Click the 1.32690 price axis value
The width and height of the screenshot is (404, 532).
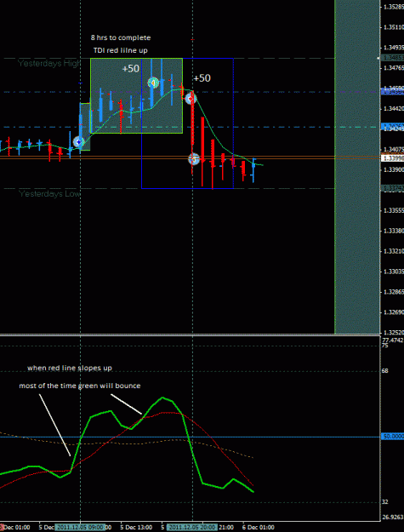click(x=394, y=312)
